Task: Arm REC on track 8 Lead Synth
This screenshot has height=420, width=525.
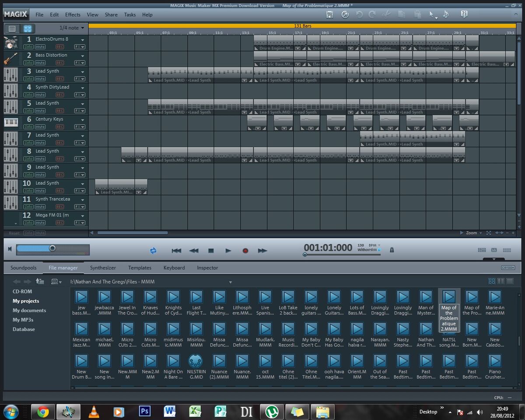Action: [60, 159]
